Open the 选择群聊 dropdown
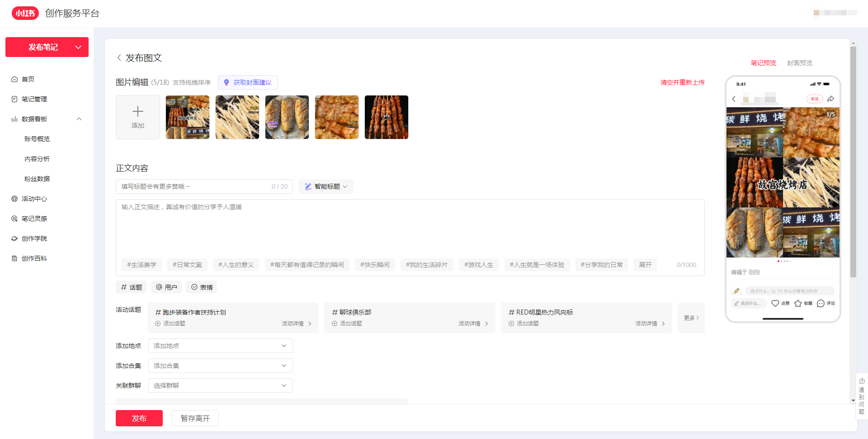This screenshot has width=868, height=439. point(221,386)
